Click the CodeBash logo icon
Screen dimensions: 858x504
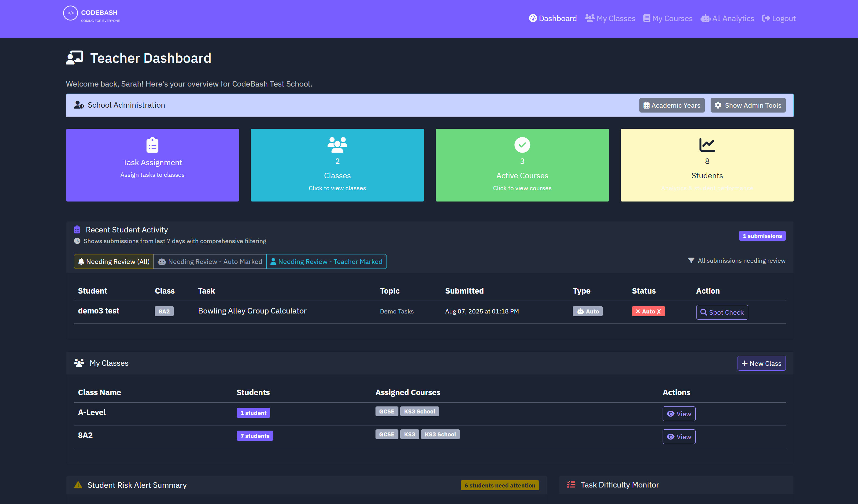pyautogui.click(x=70, y=13)
